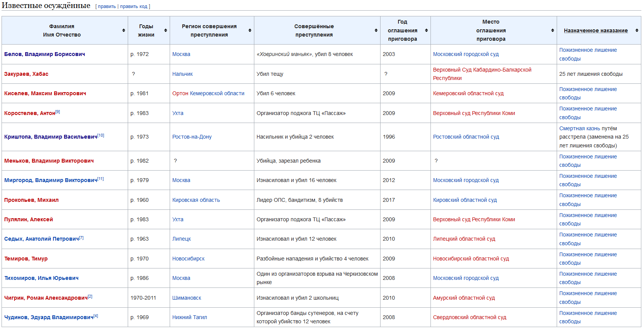Open the 'править код' source edit link
Screen dimensions: 644x329
(x=133, y=6)
